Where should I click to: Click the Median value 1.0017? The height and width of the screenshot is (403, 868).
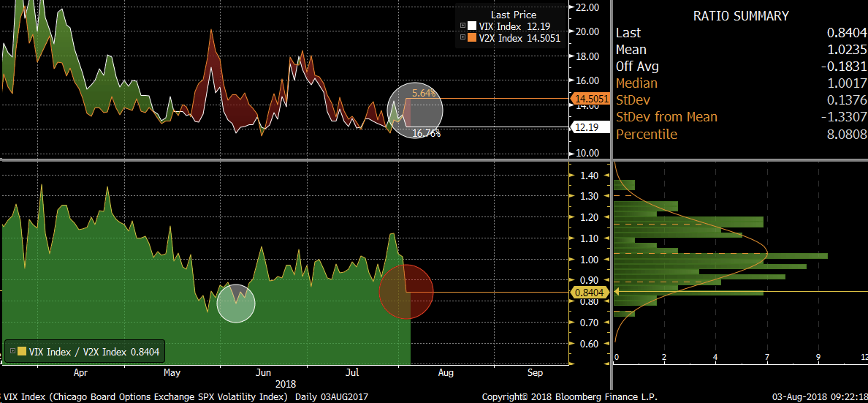click(x=847, y=83)
